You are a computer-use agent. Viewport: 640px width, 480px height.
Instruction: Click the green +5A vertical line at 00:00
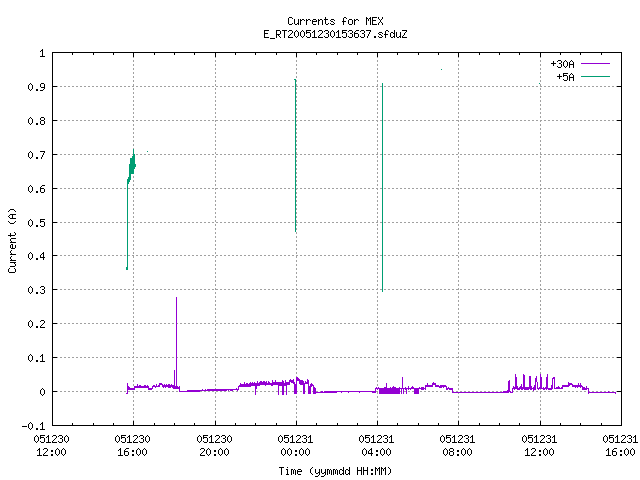[296, 156]
